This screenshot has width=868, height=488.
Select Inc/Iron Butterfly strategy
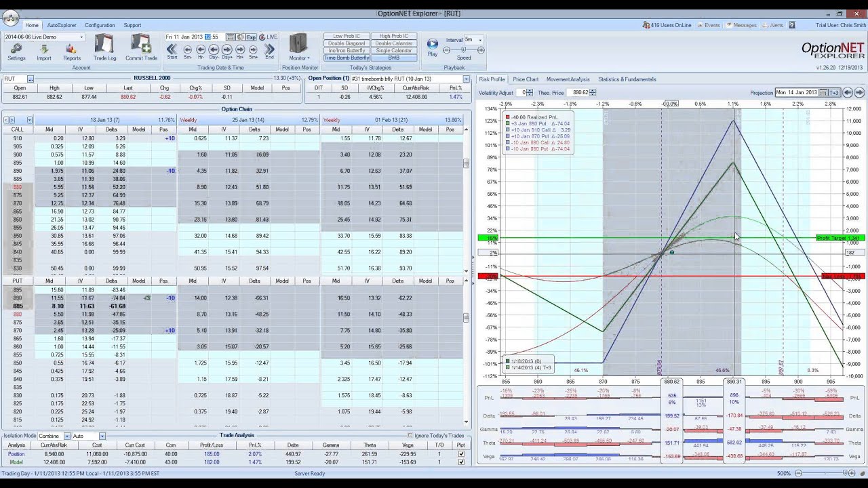[347, 51]
